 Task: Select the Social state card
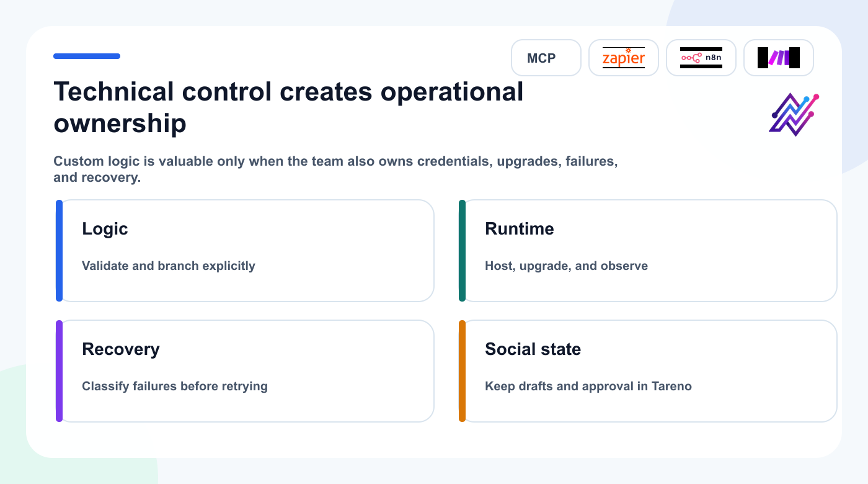[x=648, y=371]
